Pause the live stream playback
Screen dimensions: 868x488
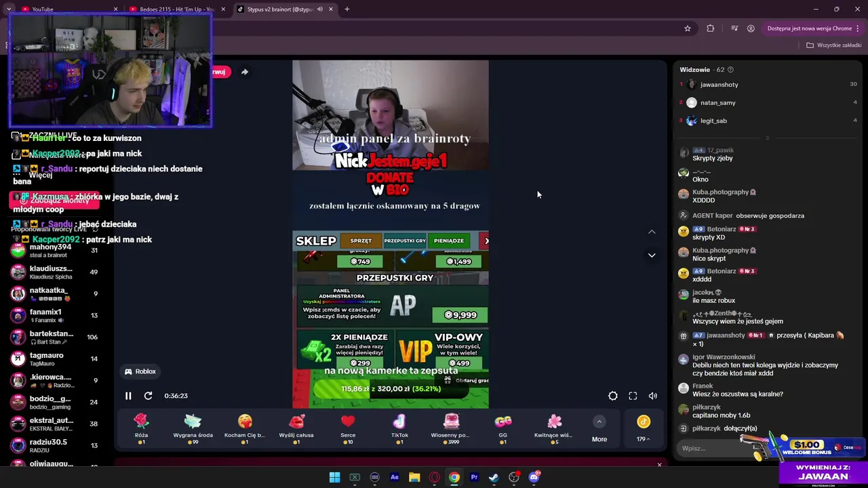click(x=128, y=396)
